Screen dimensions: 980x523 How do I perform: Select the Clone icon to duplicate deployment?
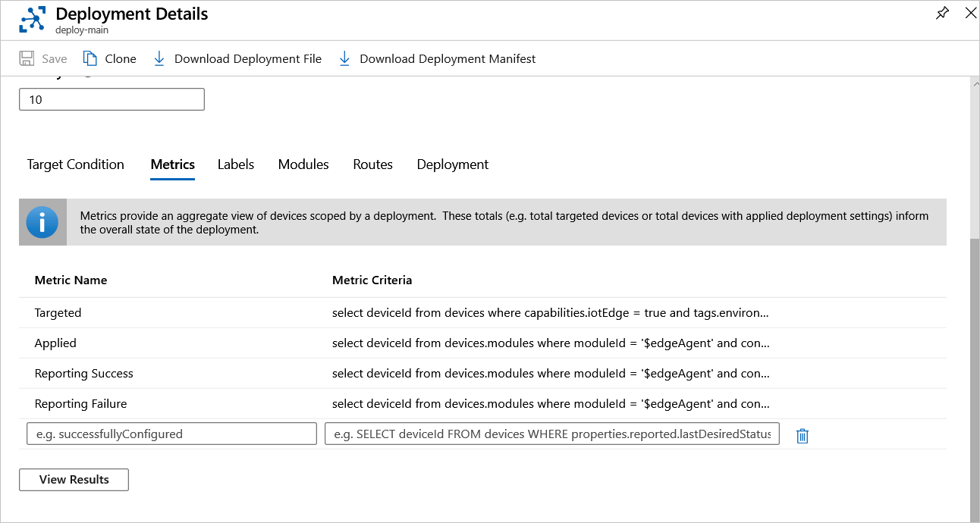point(89,58)
